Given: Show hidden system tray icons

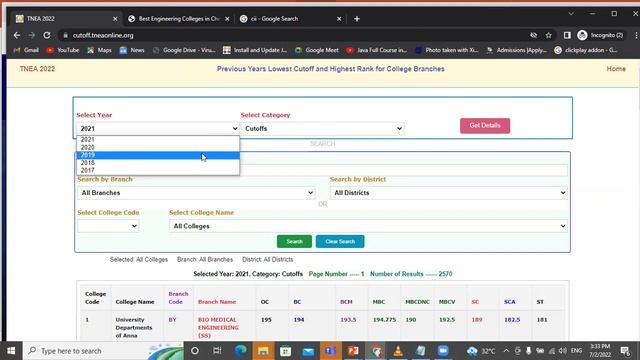Looking at the screenshot, I should [x=506, y=351].
